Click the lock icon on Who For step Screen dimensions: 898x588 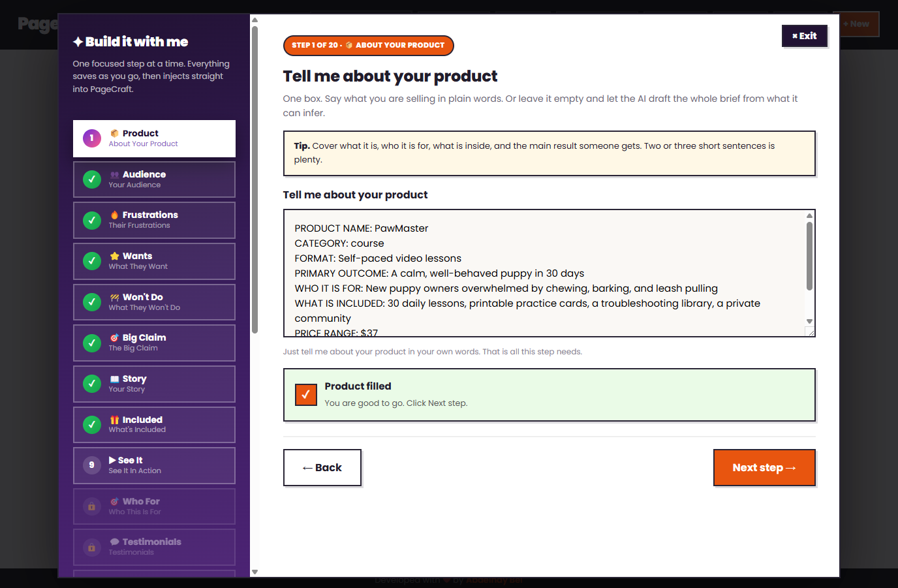(92, 506)
